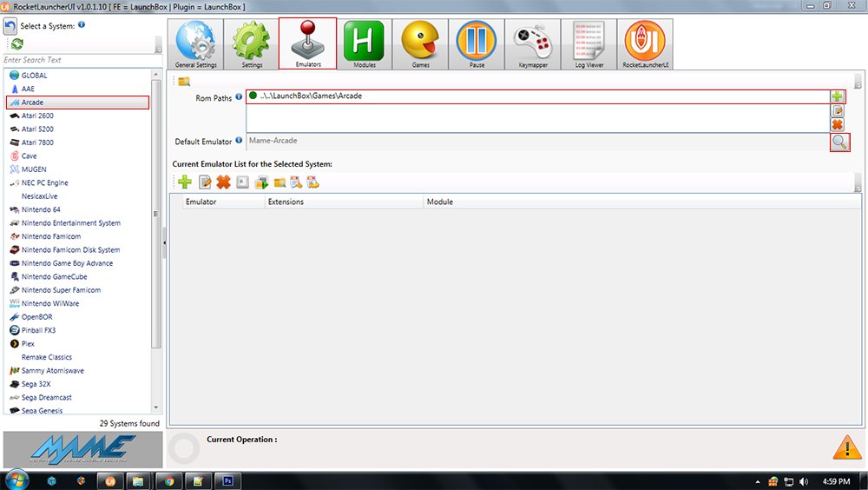Sort by the Module column header

click(x=642, y=202)
